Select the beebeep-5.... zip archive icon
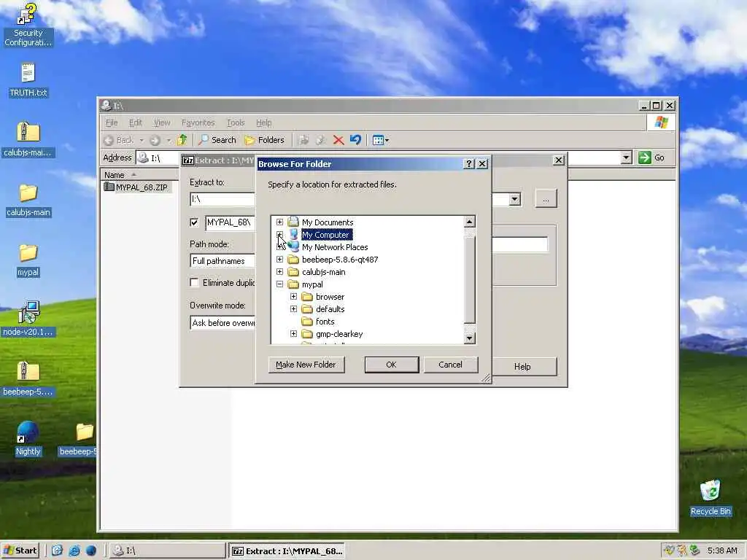The height and width of the screenshot is (560, 747). point(28,371)
